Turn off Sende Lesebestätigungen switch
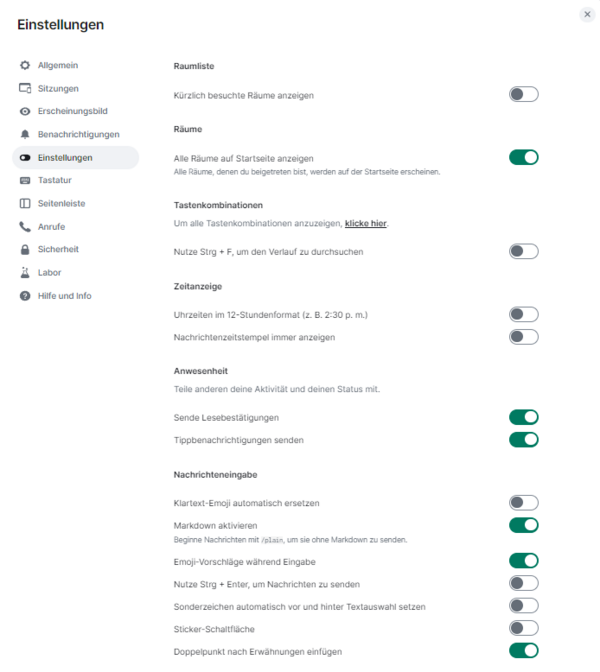The height and width of the screenshot is (672, 600). click(523, 417)
